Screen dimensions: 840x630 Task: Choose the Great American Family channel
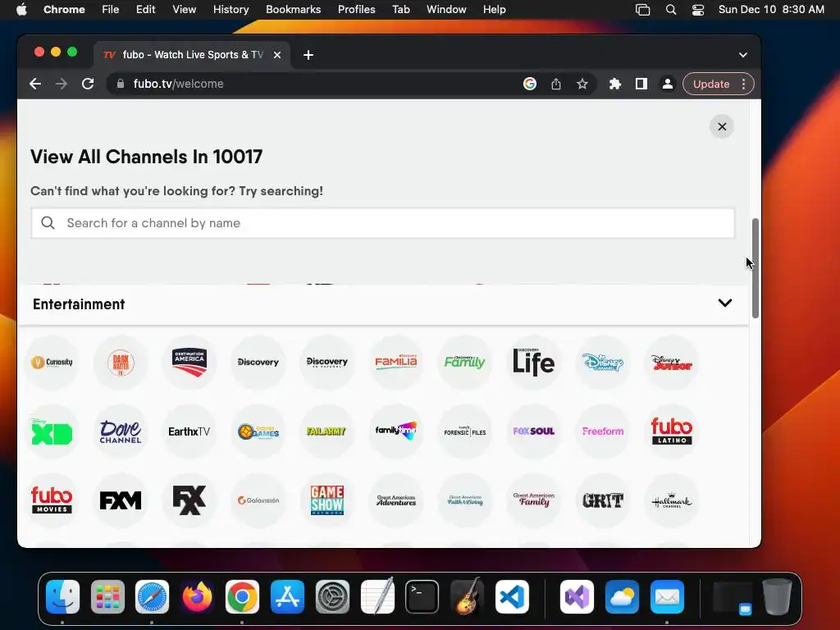tap(533, 500)
